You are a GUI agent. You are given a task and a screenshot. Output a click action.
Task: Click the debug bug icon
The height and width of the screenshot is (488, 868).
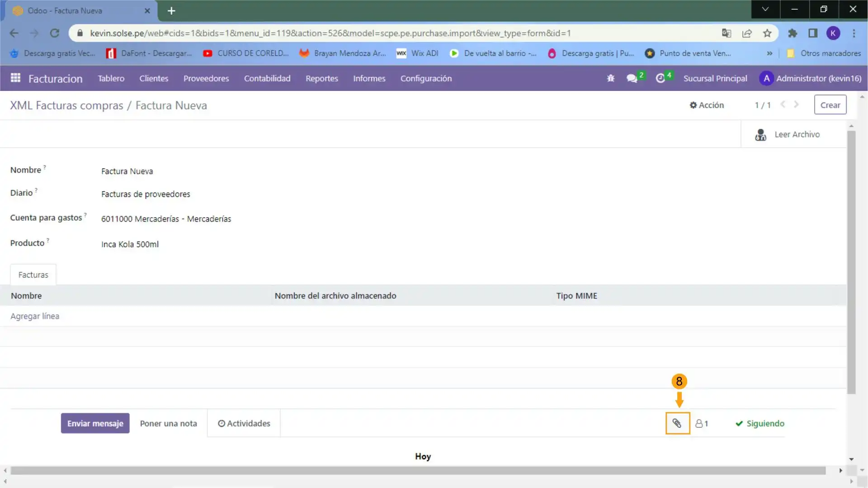click(x=611, y=78)
